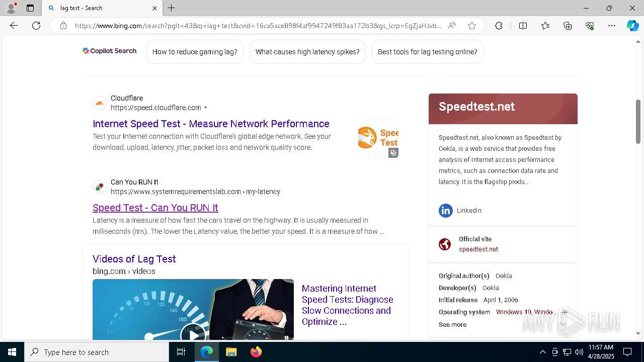Toggle Split screen icon
The width and height of the screenshot is (644, 362).
coord(523,26)
